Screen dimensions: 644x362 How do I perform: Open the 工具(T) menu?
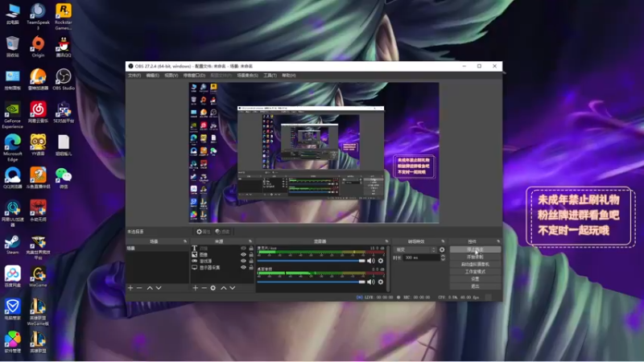[270, 76]
